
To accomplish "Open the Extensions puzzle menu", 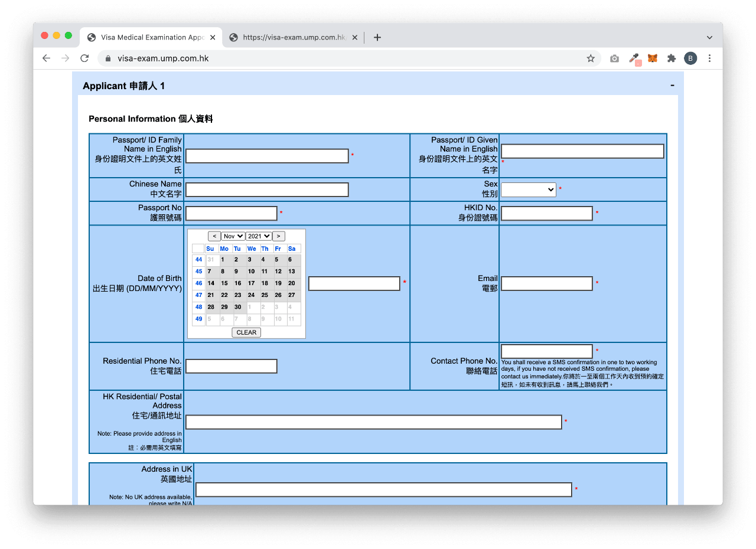I will (672, 58).
